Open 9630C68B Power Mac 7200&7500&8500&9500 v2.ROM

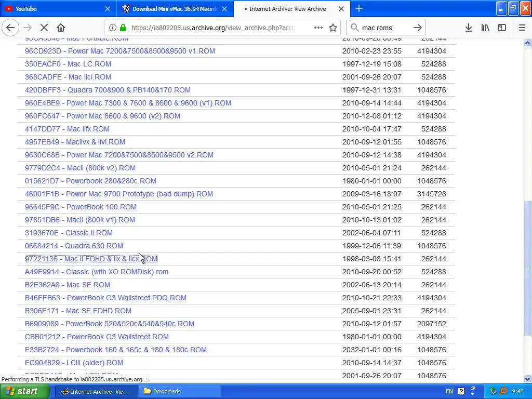(119, 155)
